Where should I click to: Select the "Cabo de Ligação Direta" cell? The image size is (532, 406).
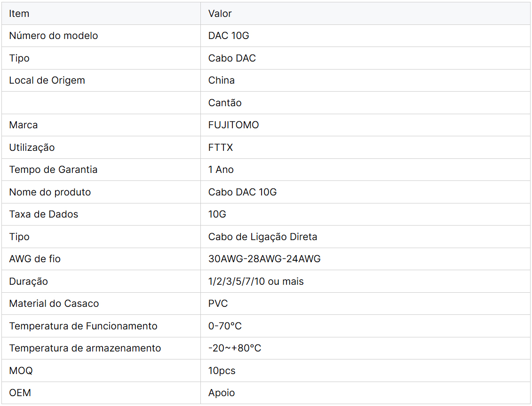(262, 237)
